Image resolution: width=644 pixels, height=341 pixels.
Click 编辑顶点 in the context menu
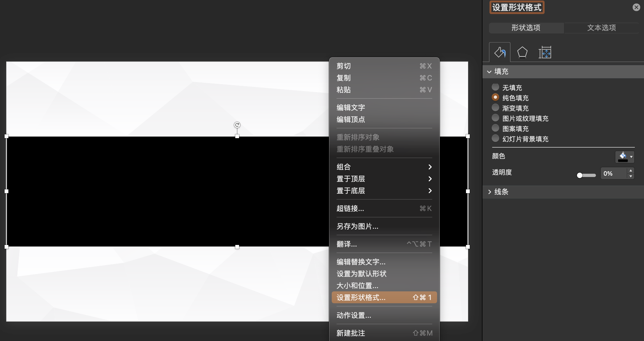(351, 120)
